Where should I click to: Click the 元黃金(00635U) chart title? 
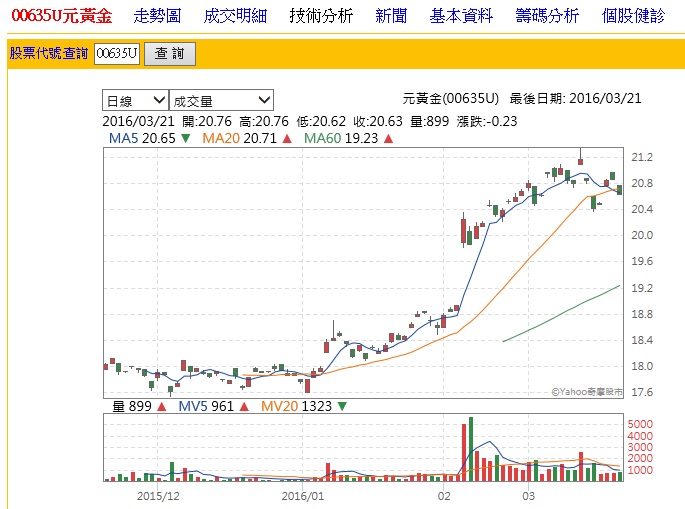pyautogui.click(x=450, y=98)
